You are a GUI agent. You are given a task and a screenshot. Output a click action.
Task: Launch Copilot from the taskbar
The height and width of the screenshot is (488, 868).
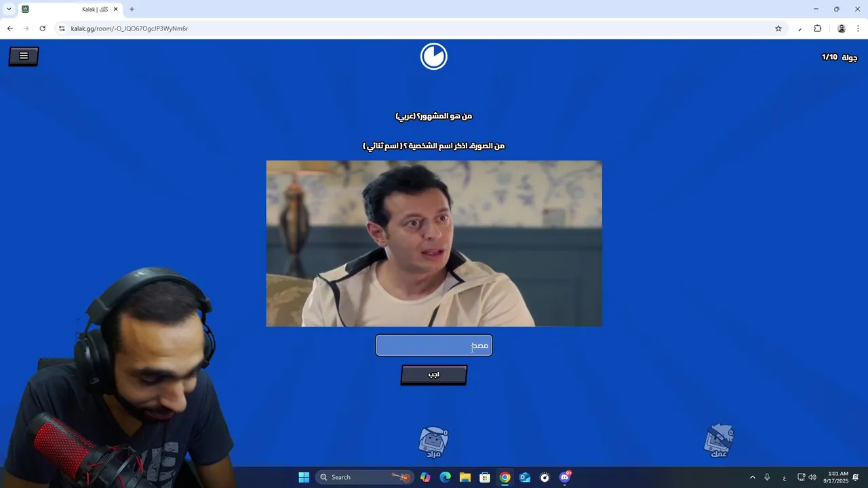click(x=425, y=477)
